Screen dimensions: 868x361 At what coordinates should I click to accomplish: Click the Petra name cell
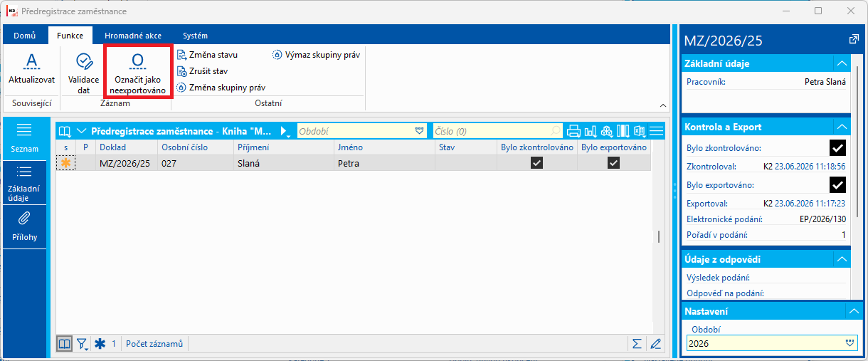click(x=383, y=163)
